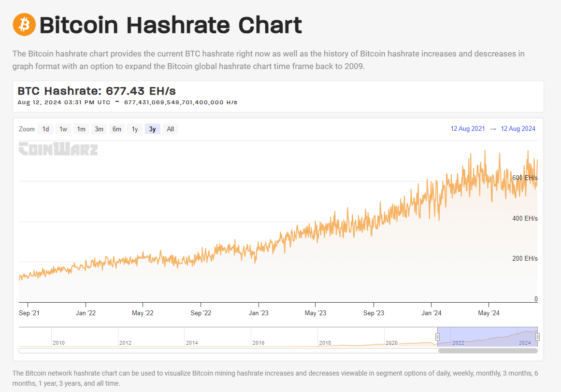Edit the start date 12 Aug 2021
The height and width of the screenshot is (392, 561).
(468, 128)
